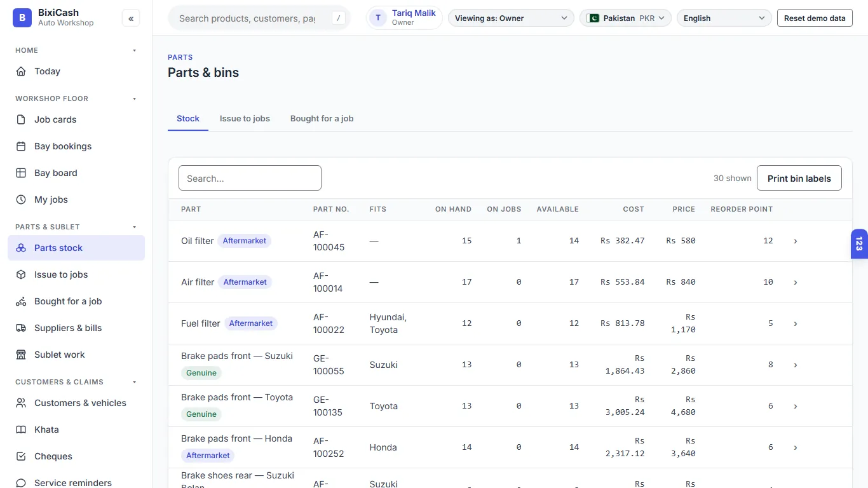Click the Bought for a job bike icon

pos(21,301)
